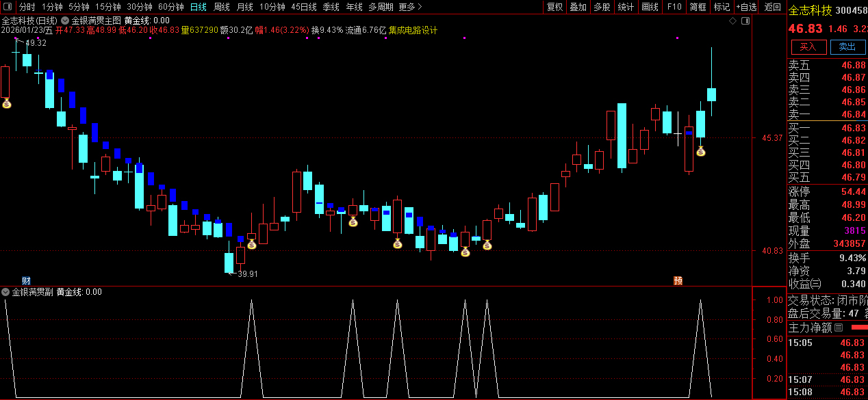
Task: Expand the 金银满贯副 indicator dropdown
Action: click(5, 292)
